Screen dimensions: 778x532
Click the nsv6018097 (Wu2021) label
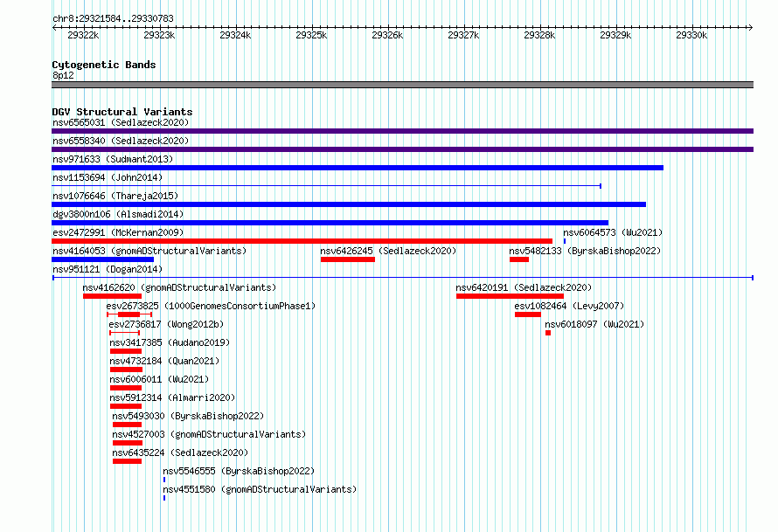(x=594, y=324)
